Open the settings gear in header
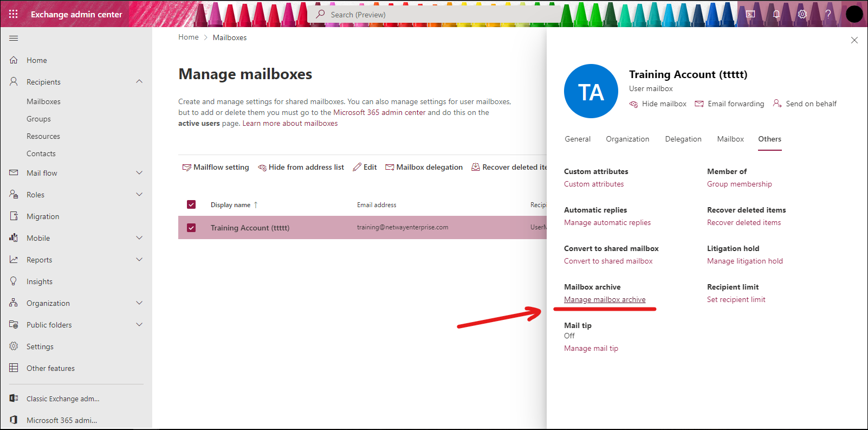This screenshot has width=868, height=430. 802,14
